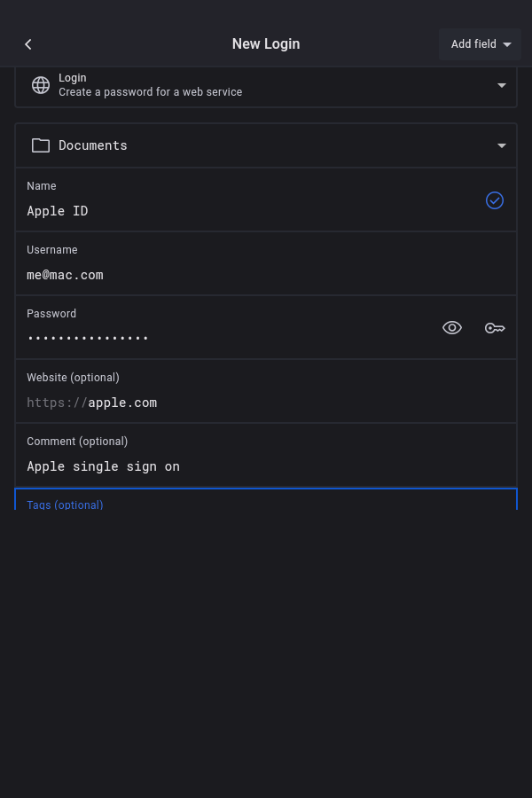Click the https:// prefix in Website
The width and height of the screenshot is (532, 798).
tap(56, 403)
